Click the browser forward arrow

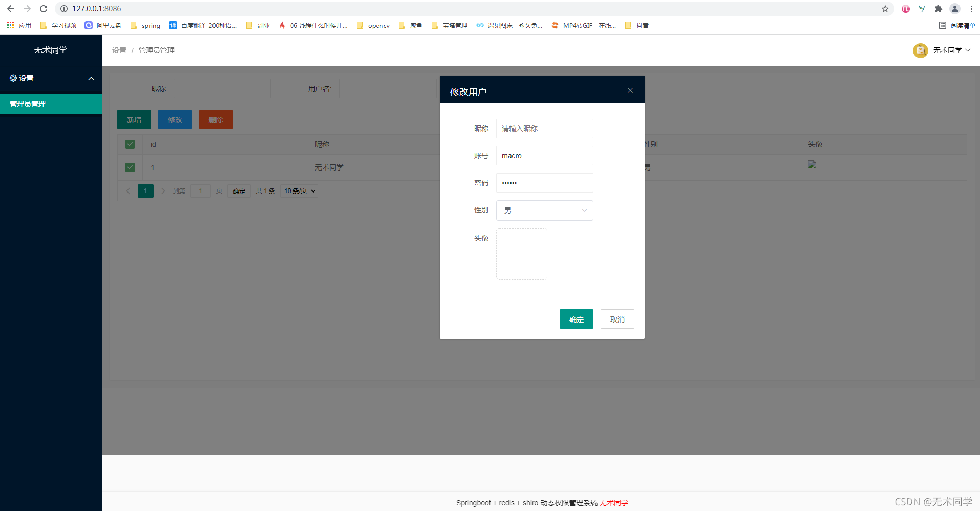27,9
